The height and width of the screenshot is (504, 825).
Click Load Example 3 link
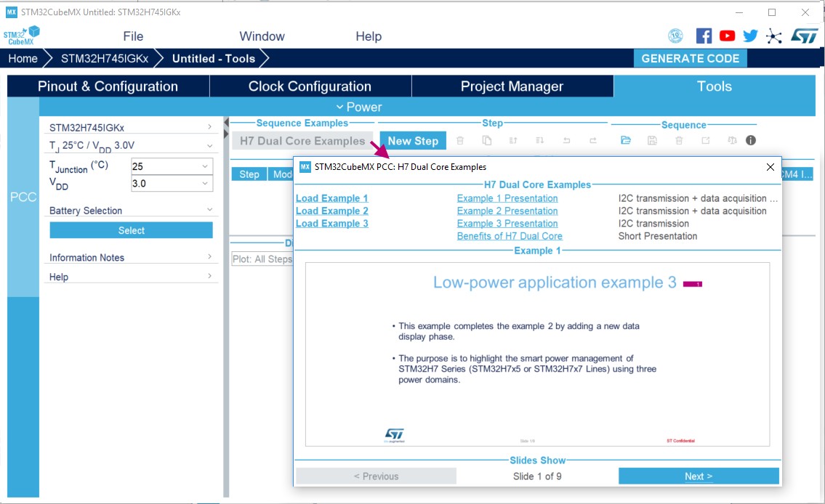pyautogui.click(x=332, y=224)
